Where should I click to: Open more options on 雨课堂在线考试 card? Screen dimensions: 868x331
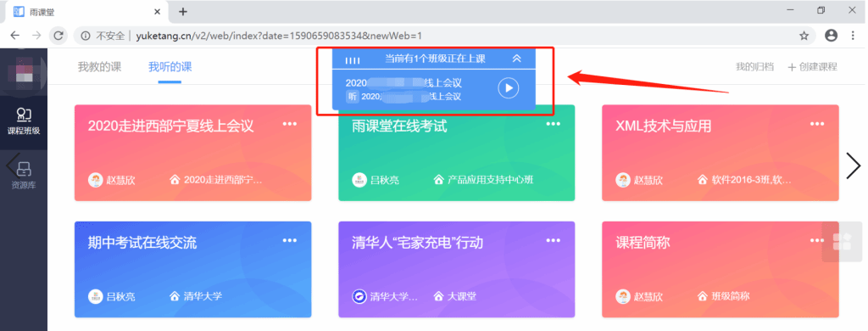[553, 124]
